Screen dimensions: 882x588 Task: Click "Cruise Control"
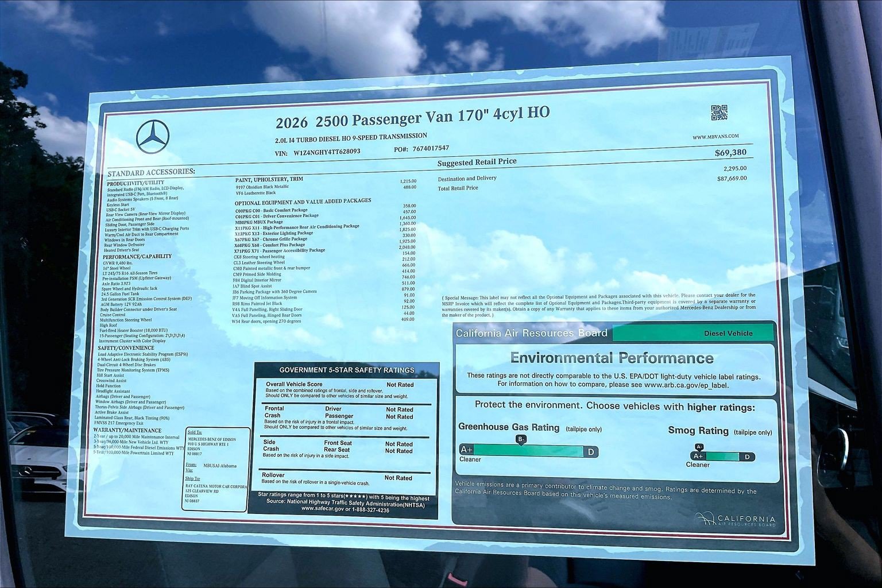pyautogui.click(x=113, y=315)
